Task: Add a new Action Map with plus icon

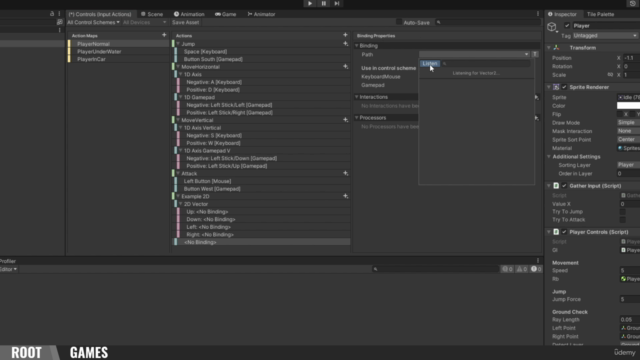Action: (164, 35)
